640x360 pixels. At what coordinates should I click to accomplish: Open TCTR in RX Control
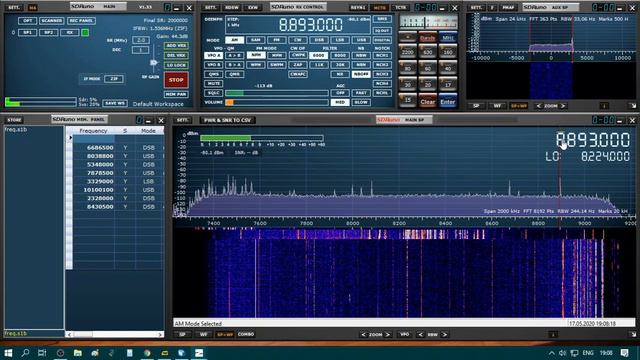coord(400,7)
